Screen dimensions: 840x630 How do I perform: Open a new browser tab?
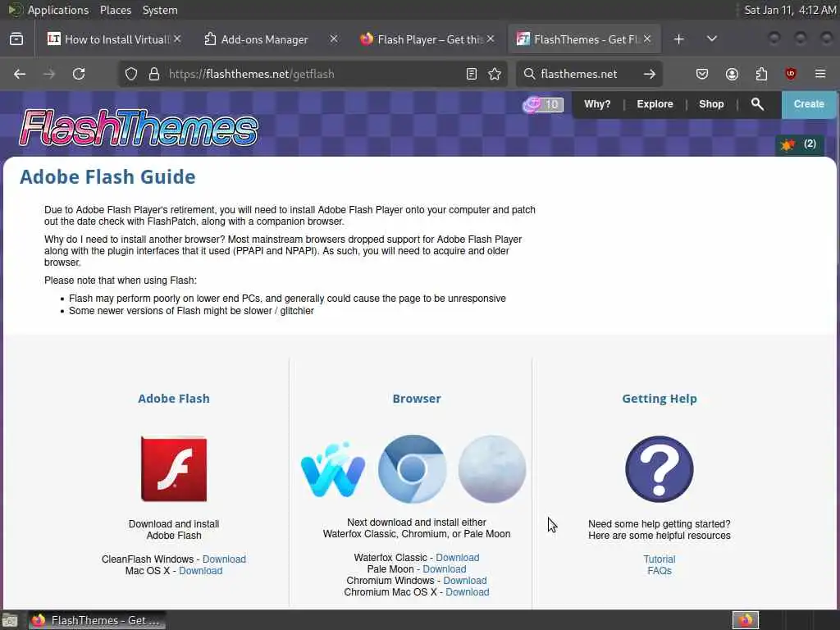(678, 39)
